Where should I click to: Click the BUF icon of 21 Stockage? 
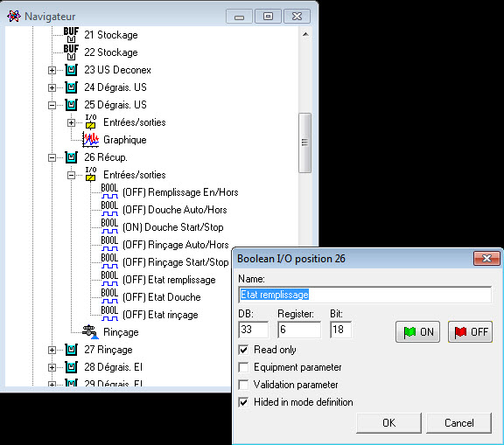pyautogui.click(x=71, y=35)
